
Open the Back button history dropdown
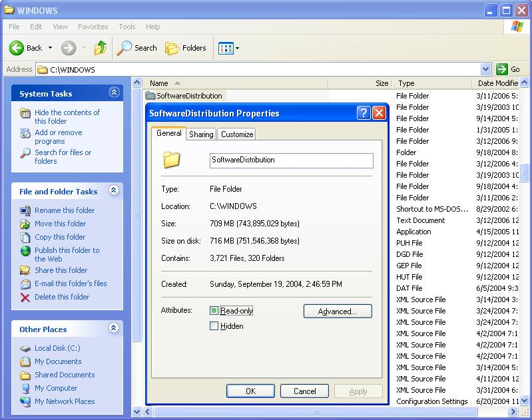50,48
